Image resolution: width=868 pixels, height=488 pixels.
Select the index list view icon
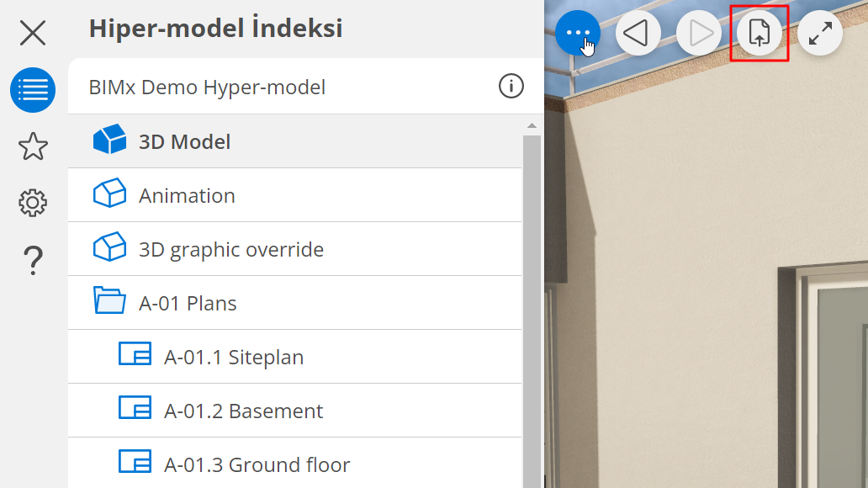[x=33, y=90]
